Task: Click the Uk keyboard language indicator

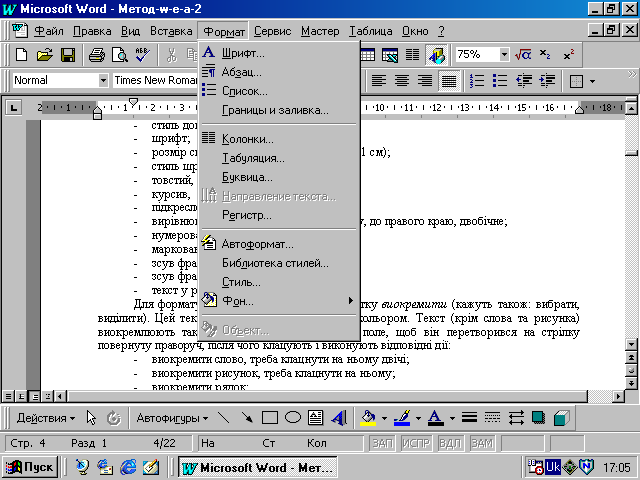Action: pyautogui.click(x=553, y=467)
